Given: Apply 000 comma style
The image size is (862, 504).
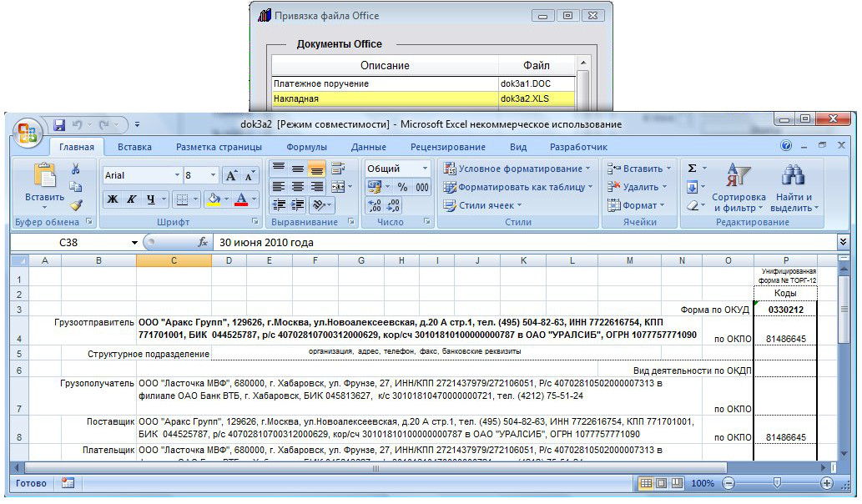Looking at the screenshot, I should pos(421,187).
